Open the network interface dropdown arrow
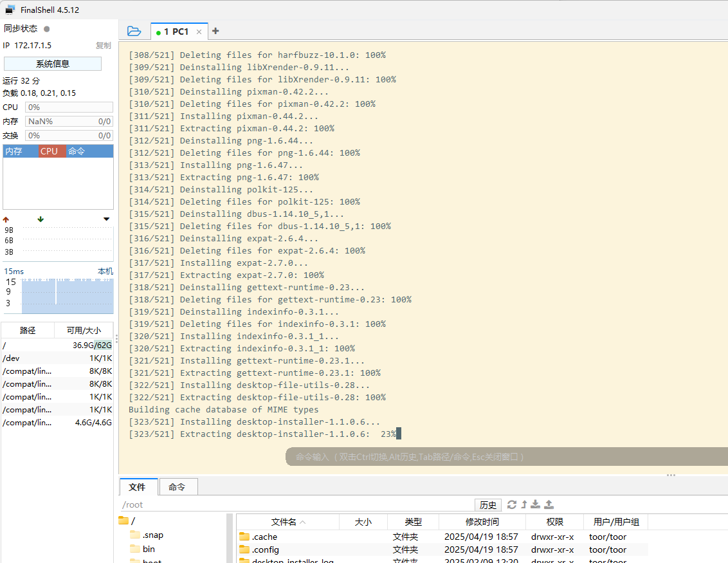 [106, 219]
